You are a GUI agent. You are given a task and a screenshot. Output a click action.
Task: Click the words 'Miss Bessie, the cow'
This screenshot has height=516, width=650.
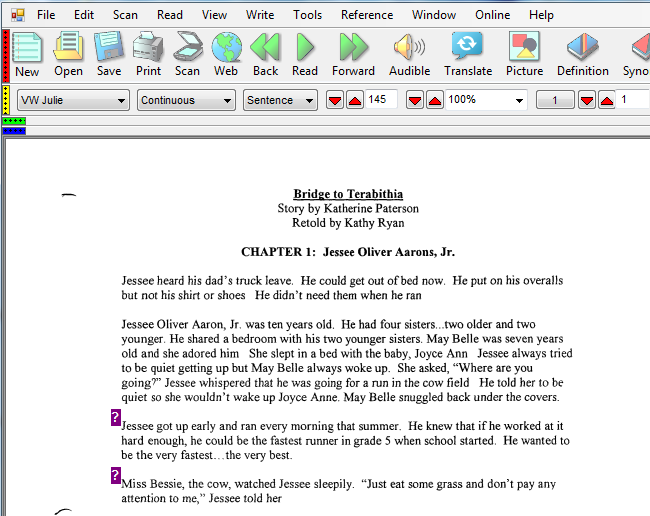click(176, 484)
